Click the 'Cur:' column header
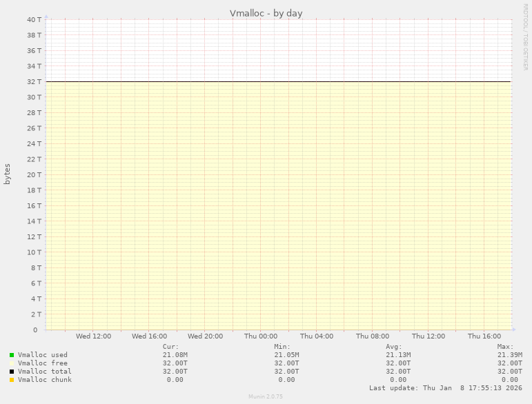532x404 pixels. coord(170,347)
